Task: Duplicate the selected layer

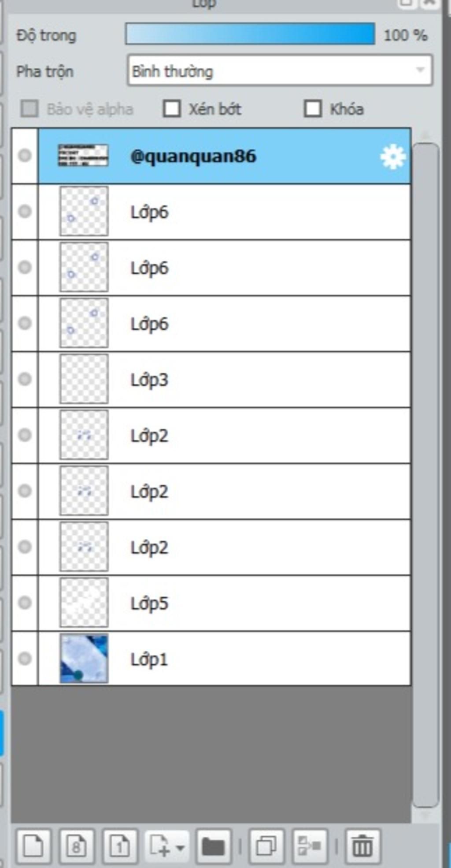Action: (x=266, y=846)
